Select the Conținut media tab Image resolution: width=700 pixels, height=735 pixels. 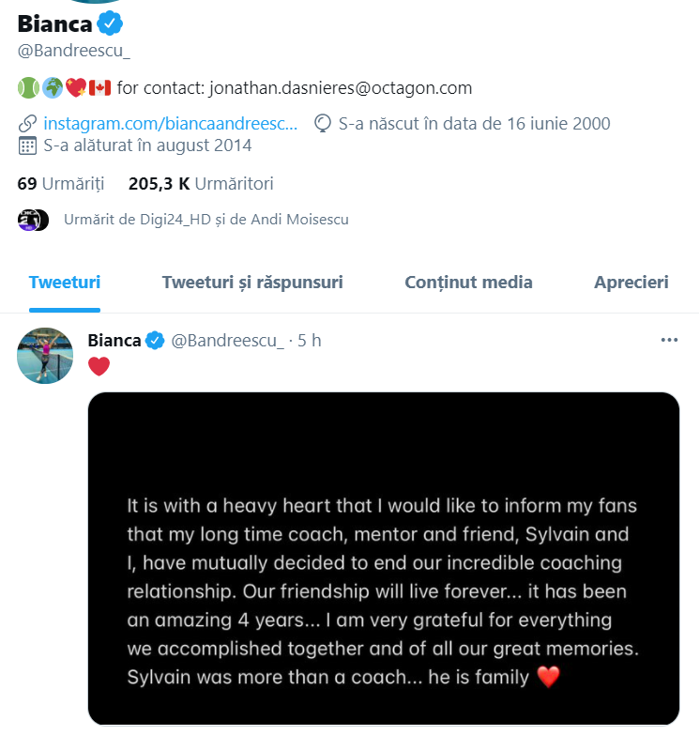click(468, 283)
